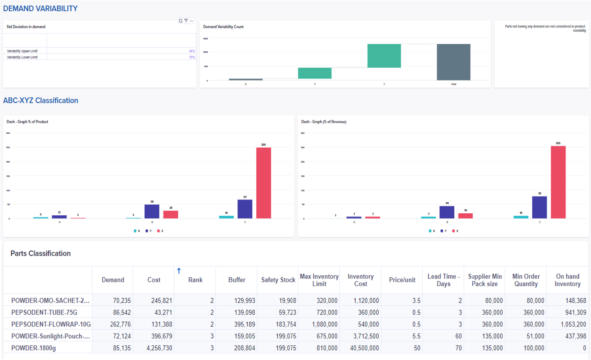Toggle red legend item in % of Revenue chart
Image resolution: width=591 pixels, height=360 pixels.
pos(455,231)
